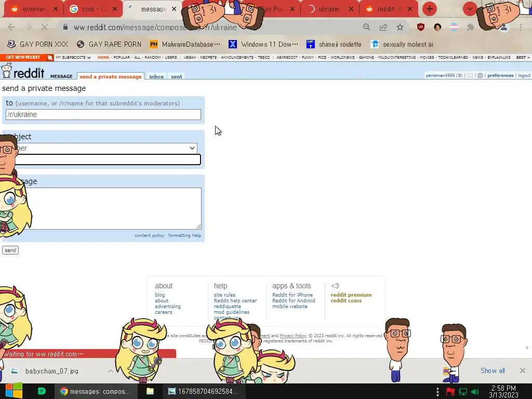Switch to the ukraine browser tab
The image size is (532, 399).
tap(329, 9)
